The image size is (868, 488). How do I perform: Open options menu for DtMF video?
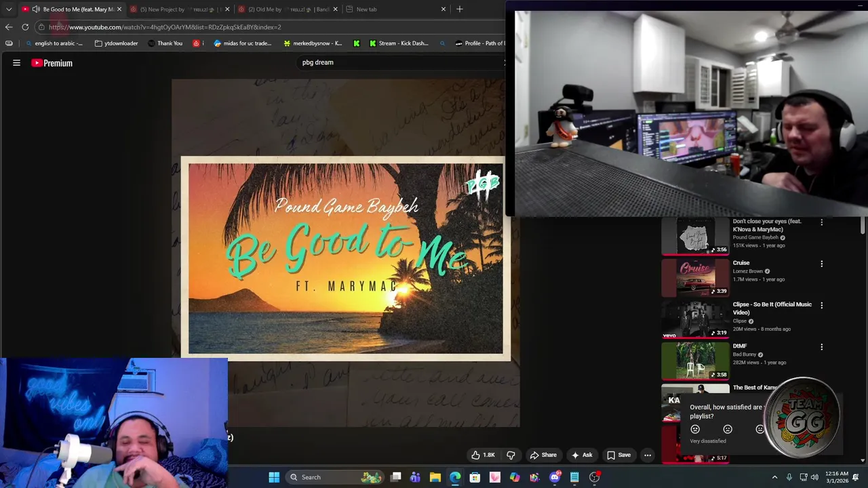click(x=822, y=347)
